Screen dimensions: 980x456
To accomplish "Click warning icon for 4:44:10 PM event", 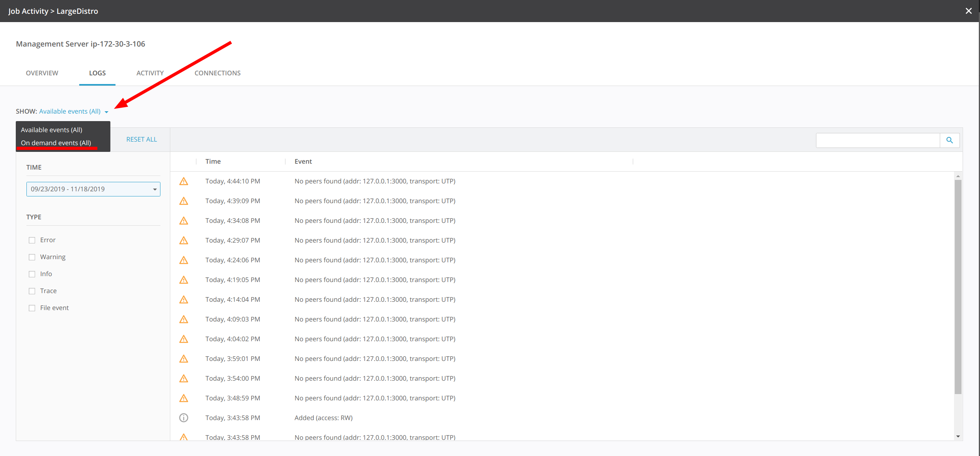I will (184, 181).
